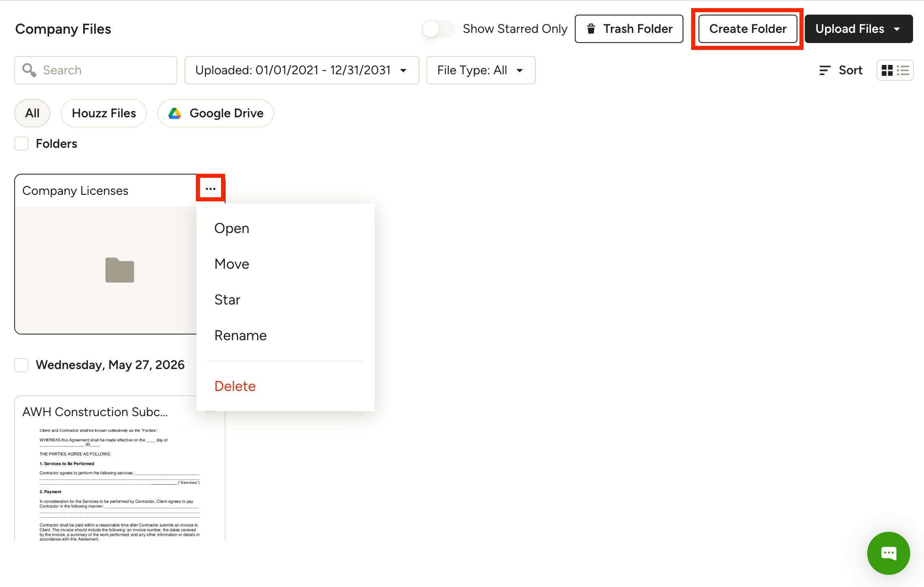The width and height of the screenshot is (924, 587).
Task: Toggle Show Starred Only switch
Action: (x=438, y=29)
